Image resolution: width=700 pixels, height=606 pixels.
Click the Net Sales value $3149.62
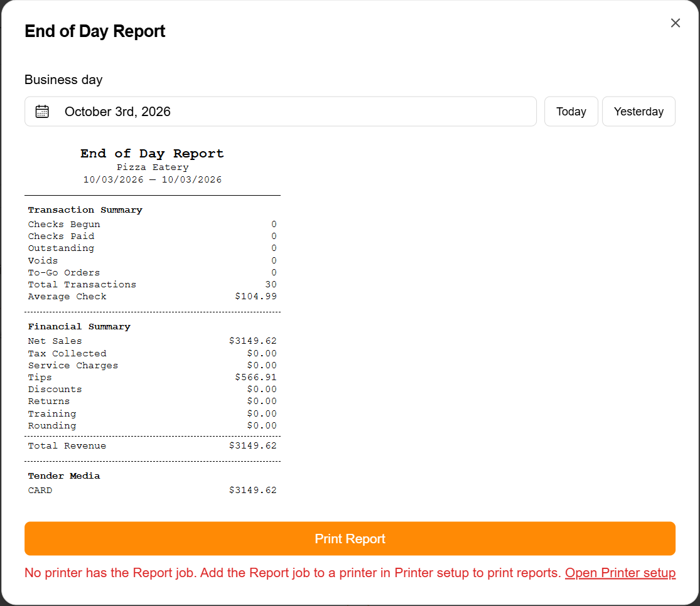[x=252, y=341]
